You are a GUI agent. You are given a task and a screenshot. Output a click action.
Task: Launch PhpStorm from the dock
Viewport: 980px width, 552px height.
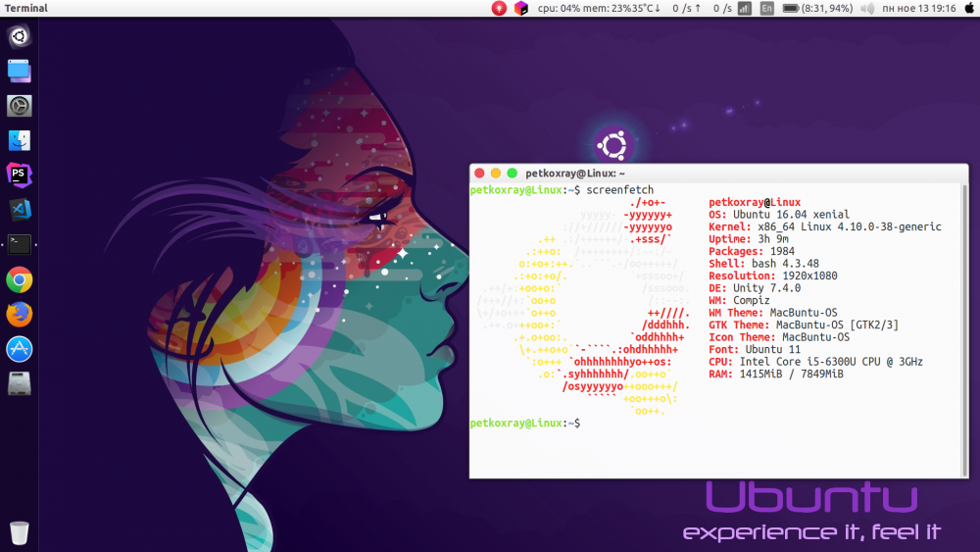coord(20,176)
